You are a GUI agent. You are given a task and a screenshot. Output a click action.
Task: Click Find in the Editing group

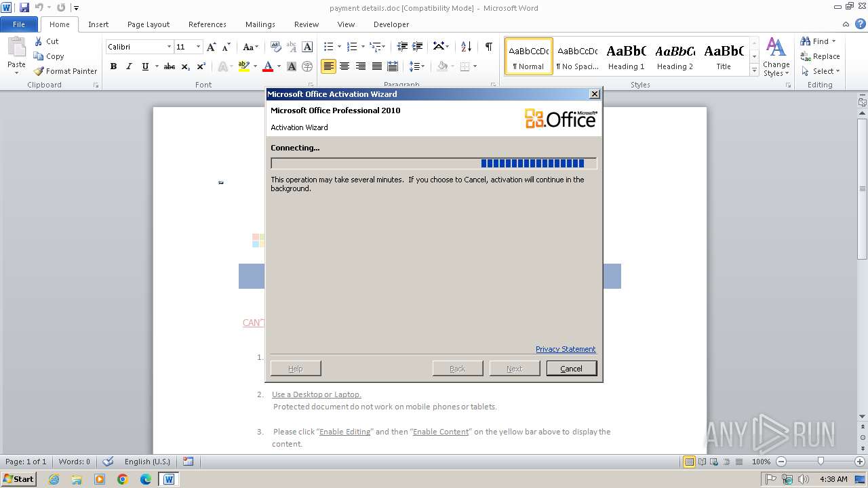point(818,41)
